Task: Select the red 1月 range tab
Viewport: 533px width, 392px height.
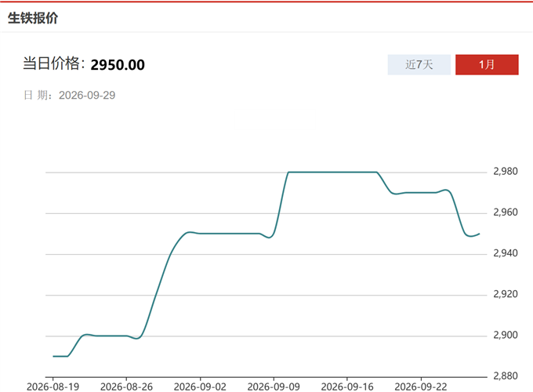Action: click(487, 64)
